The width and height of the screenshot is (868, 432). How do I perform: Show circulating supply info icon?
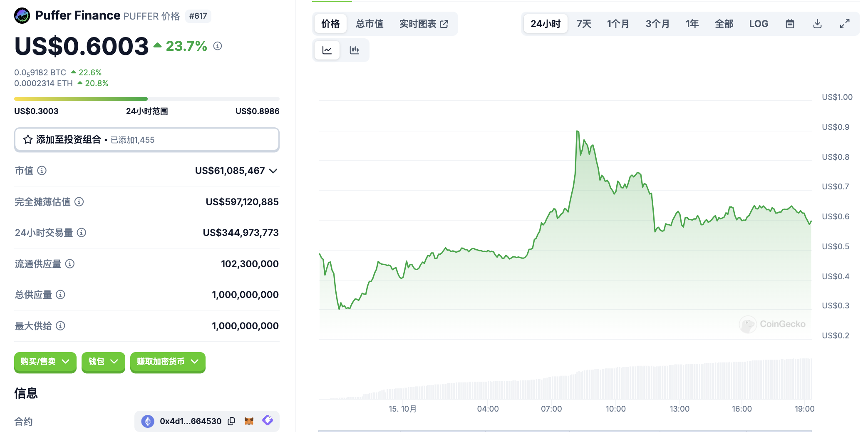click(70, 264)
